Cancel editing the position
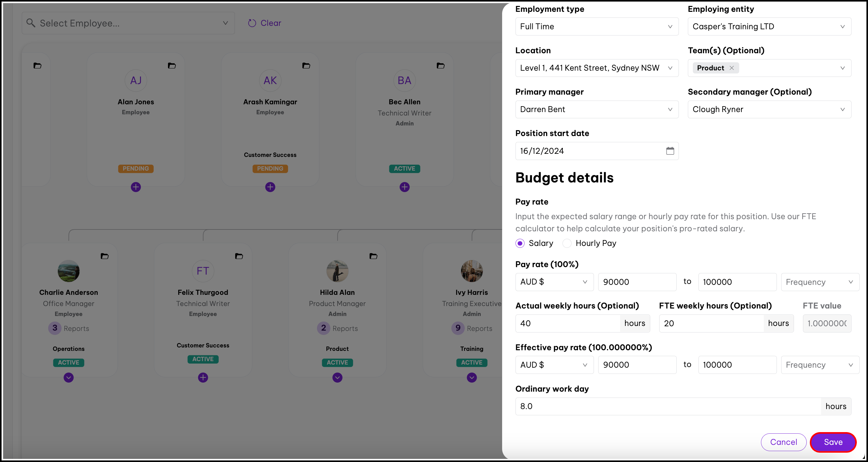This screenshot has width=868, height=462. pyautogui.click(x=783, y=442)
